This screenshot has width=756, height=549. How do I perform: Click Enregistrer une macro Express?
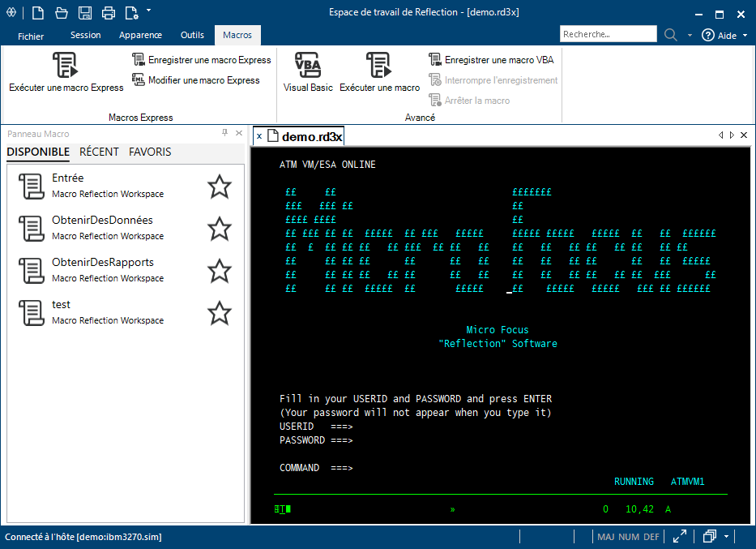click(x=202, y=60)
